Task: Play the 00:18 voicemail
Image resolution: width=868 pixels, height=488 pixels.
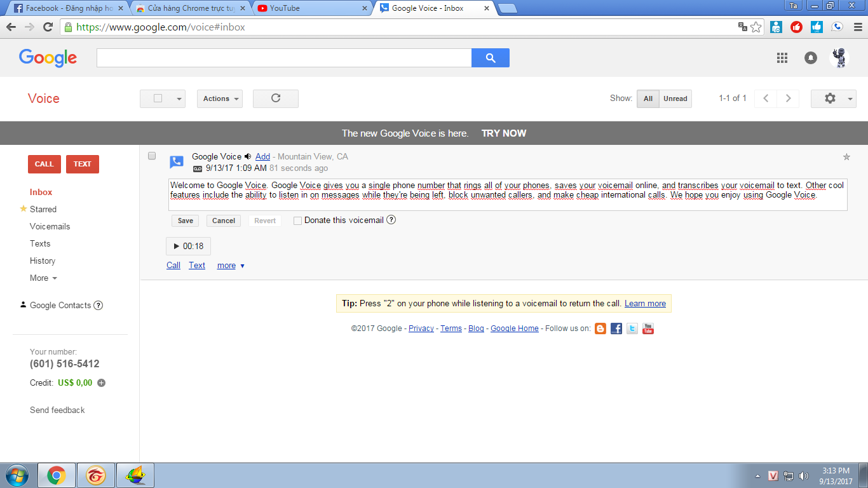Action: point(188,246)
